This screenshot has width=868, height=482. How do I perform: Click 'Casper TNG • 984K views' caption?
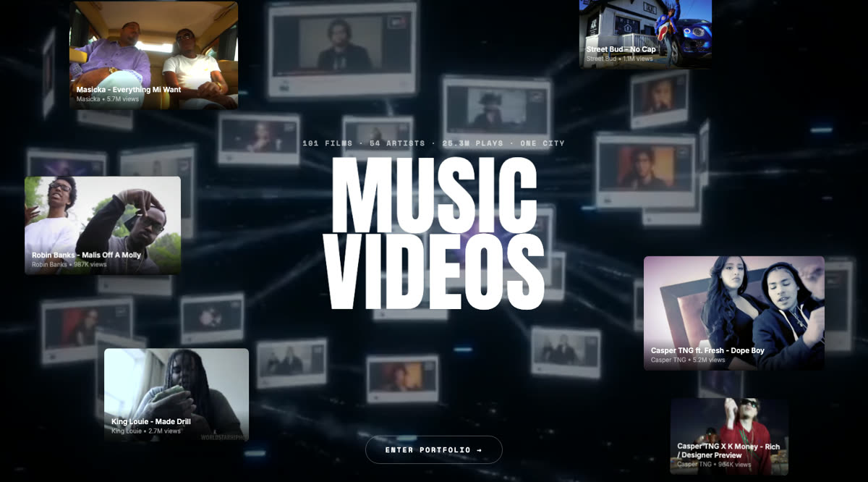(715, 465)
